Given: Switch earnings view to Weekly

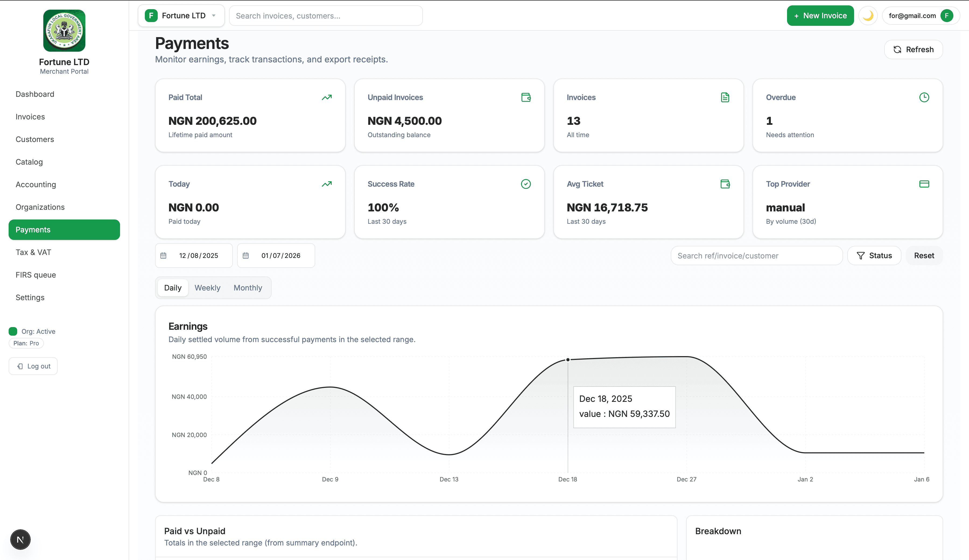Looking at the screenshot, I should (207, 288).
